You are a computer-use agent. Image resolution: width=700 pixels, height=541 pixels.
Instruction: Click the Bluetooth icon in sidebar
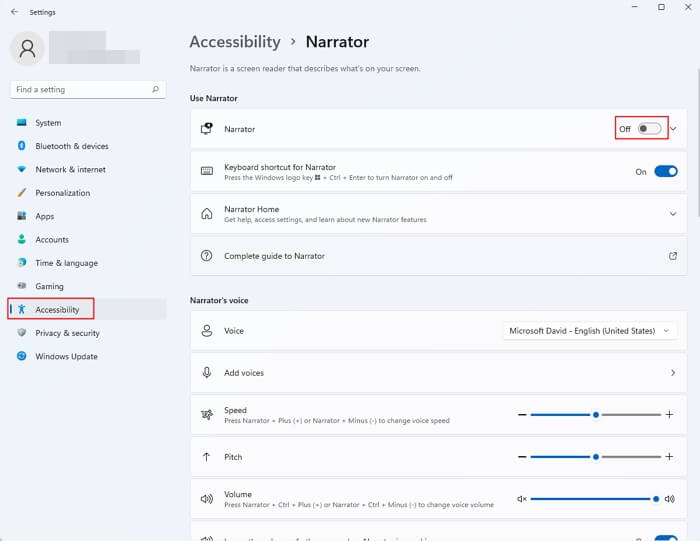pyautogui.click(x=21, y=146)
